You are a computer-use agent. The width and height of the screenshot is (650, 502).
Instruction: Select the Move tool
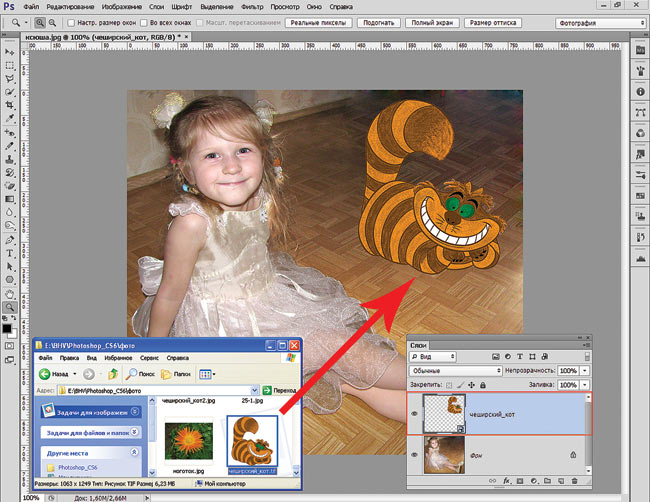10,52
